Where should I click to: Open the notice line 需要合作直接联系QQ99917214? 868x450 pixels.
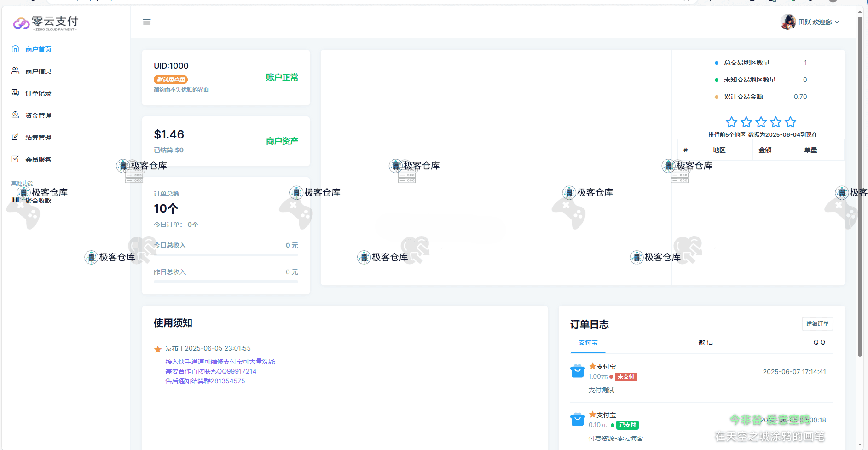pyautogui.click(x=211, y=371)
